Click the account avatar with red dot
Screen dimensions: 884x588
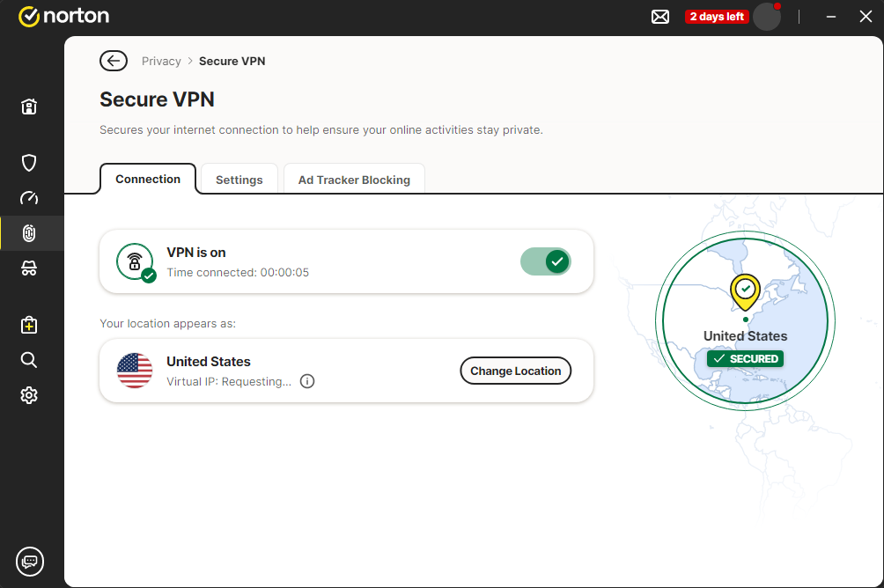(x=767, y=17)
